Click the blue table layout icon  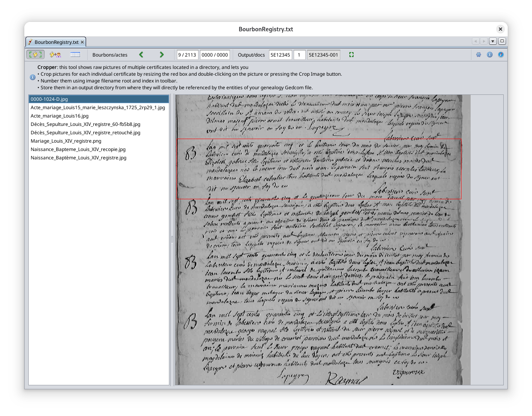click(75, 55)
